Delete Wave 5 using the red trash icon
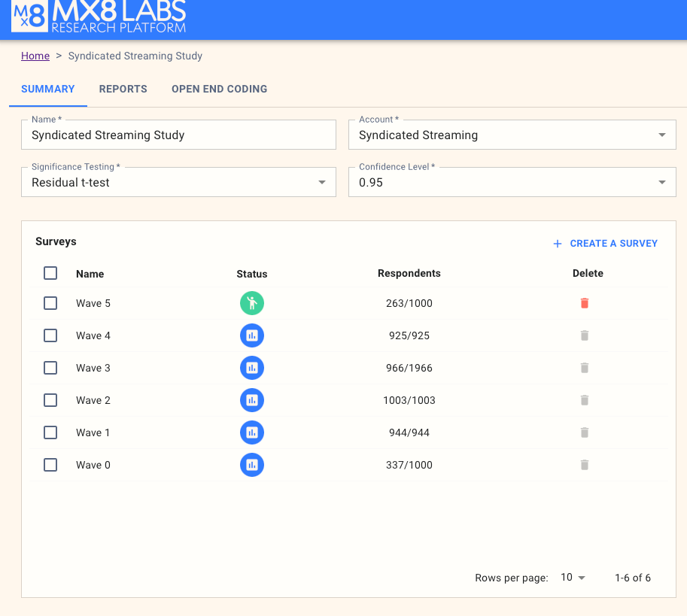687x616 pixels. [x=585, y=303]
